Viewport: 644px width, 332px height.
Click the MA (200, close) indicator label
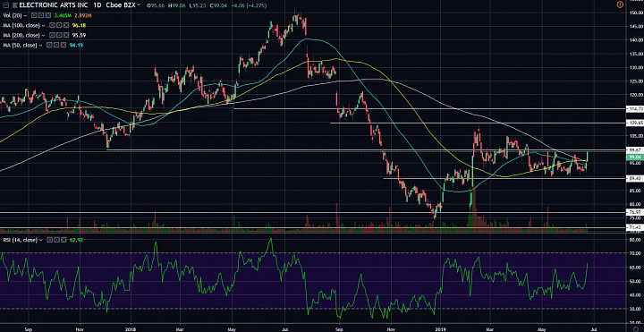coord(21,35)
